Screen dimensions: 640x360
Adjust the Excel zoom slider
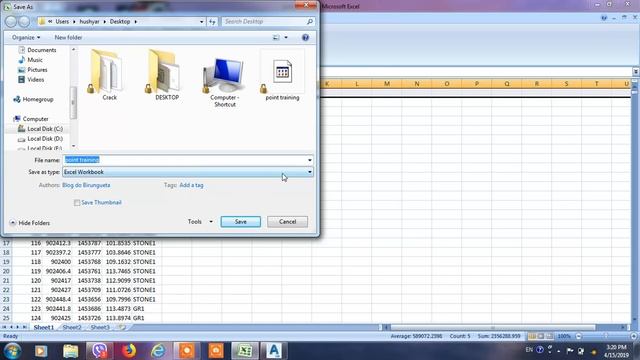pos(606,336)
